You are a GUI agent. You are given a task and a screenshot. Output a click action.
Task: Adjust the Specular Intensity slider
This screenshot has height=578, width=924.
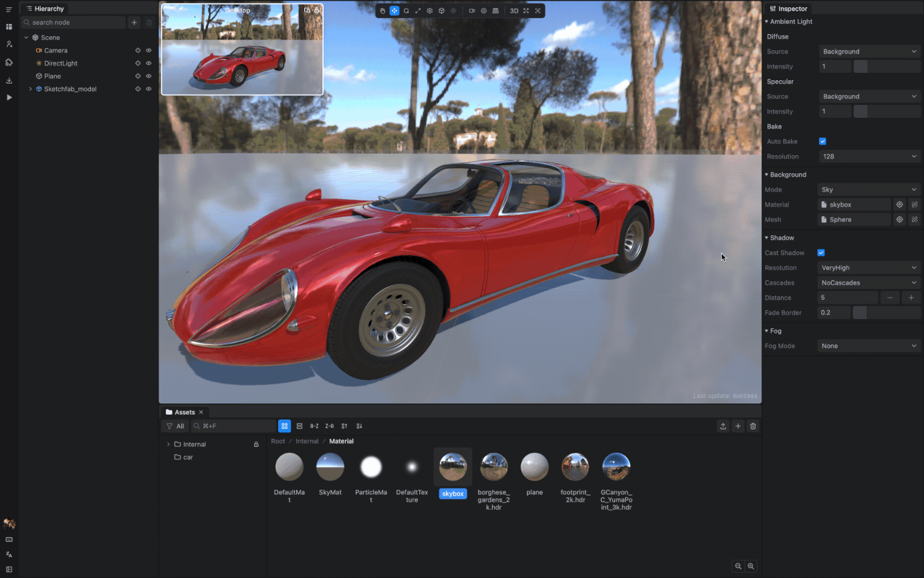[x=887, y=112]
